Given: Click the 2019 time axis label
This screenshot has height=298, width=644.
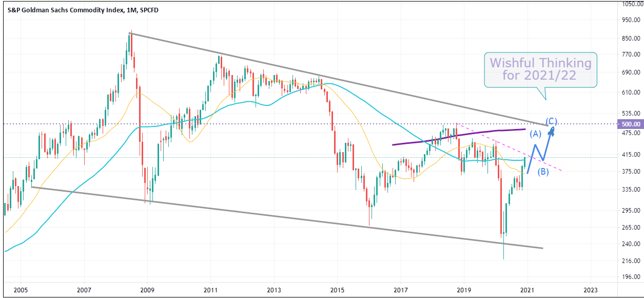Looking at the screenshot, I should 464,290.
